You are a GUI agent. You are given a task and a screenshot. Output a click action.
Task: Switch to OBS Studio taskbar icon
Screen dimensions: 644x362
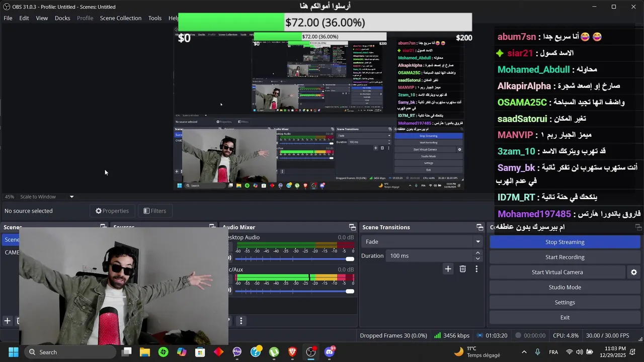tap(311, 352)
